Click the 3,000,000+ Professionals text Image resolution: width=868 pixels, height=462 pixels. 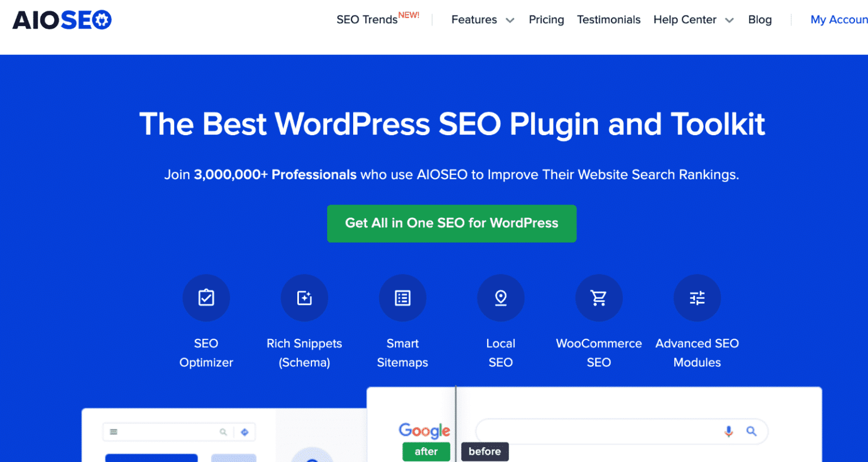pos(275,175)
